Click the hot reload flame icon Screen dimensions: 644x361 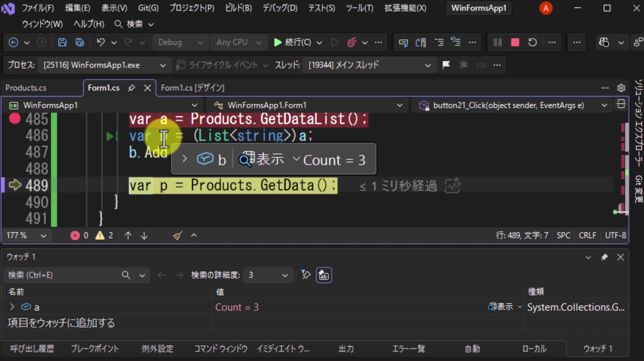click(x=352, y=42)
